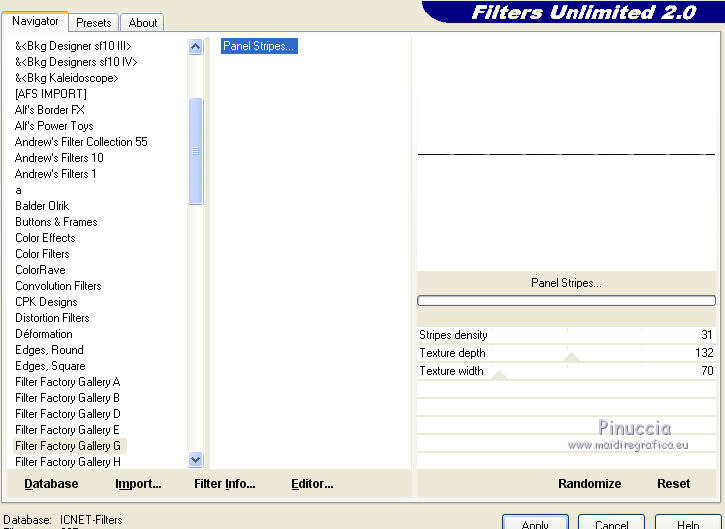
Task: Select &<Bkg Kaleidoscope> category
Action: click(67, 78)
